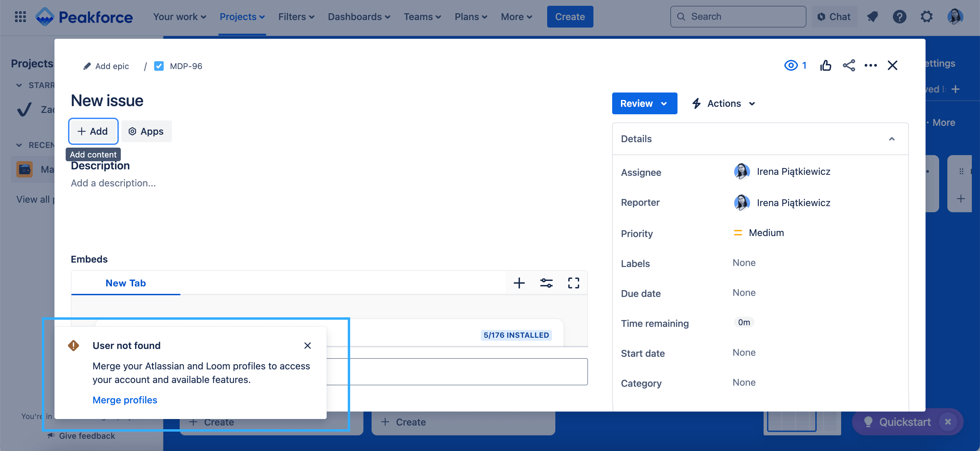Edit the Due date None value
The image size is (980, 451).
(x=744, y=293)
